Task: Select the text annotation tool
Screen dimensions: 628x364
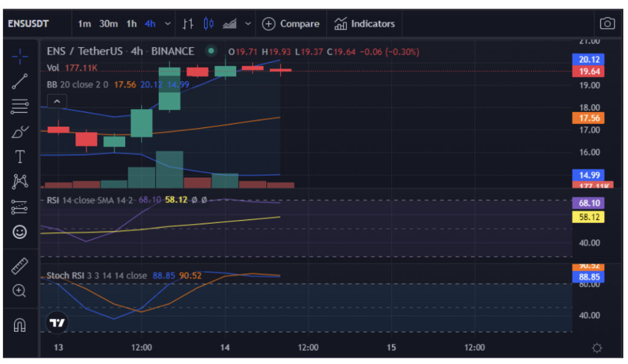Action: click(20, 156)
